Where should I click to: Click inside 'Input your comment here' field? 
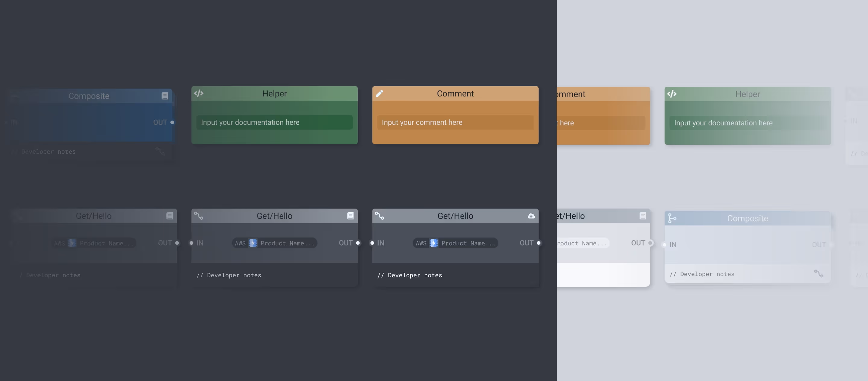click(455, 123)
